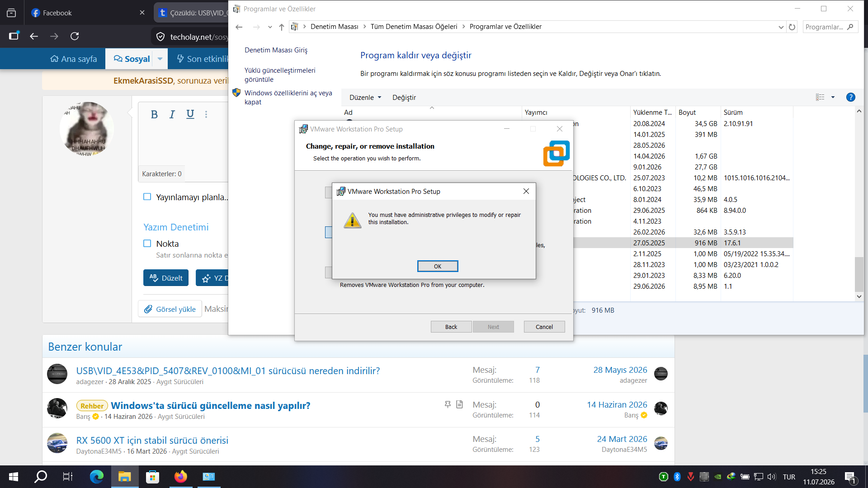
Task: Click the site security shield icon in address bar
Action: (x=160, y=37)
